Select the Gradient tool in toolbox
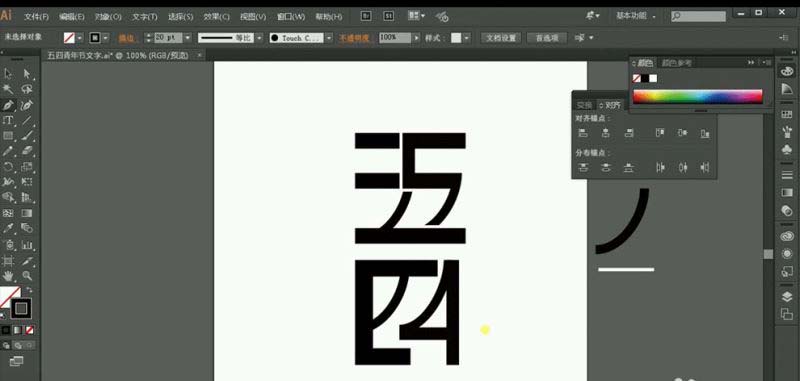800x381 pixels. click(27, 213)
